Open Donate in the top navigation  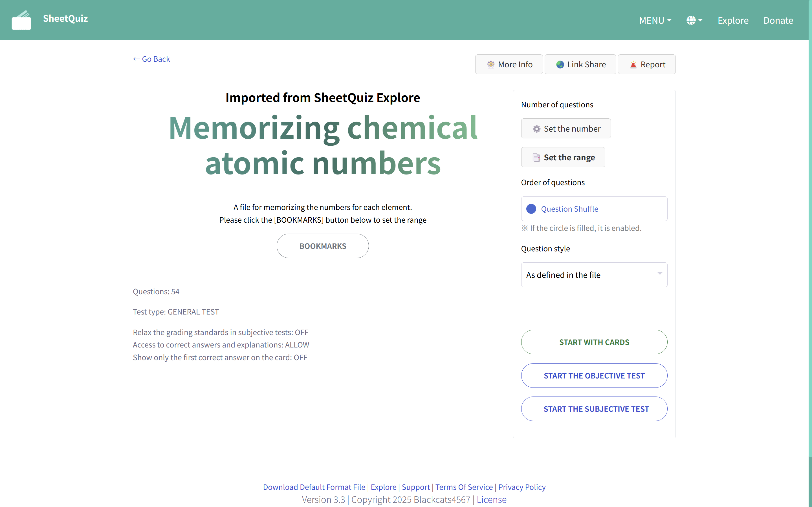click(x=778, y=21)
